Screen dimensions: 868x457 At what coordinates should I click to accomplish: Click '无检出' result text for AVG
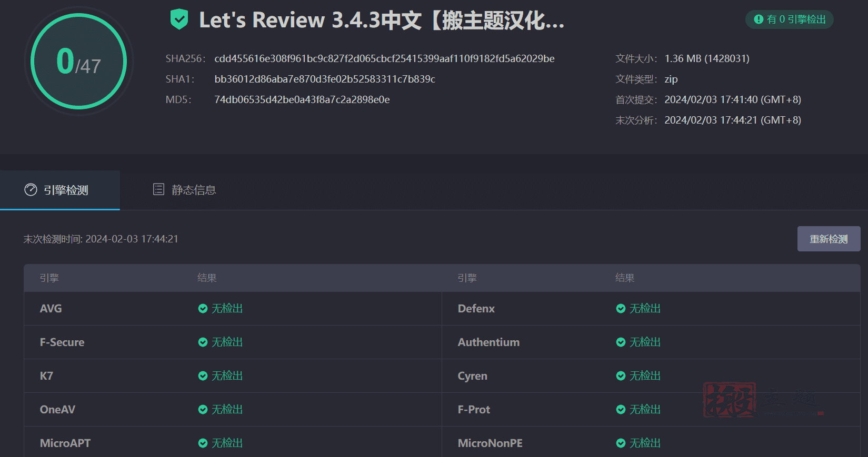[227, 309]
